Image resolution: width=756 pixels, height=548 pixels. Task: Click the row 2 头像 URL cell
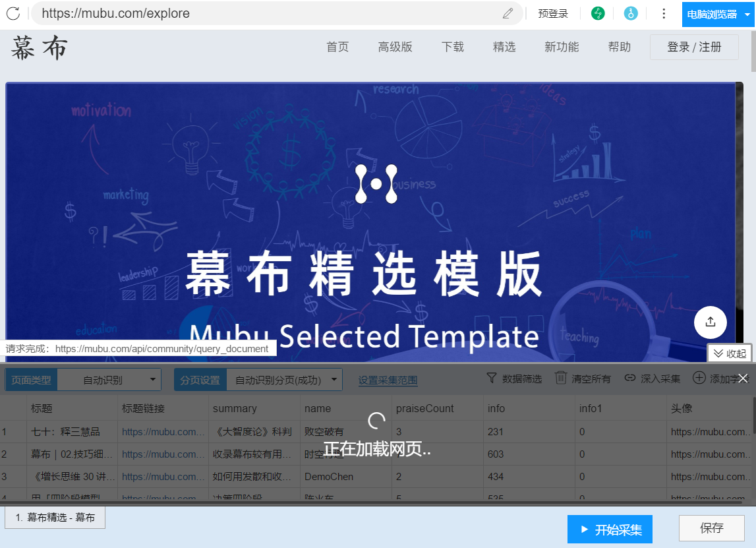(709, 454)
